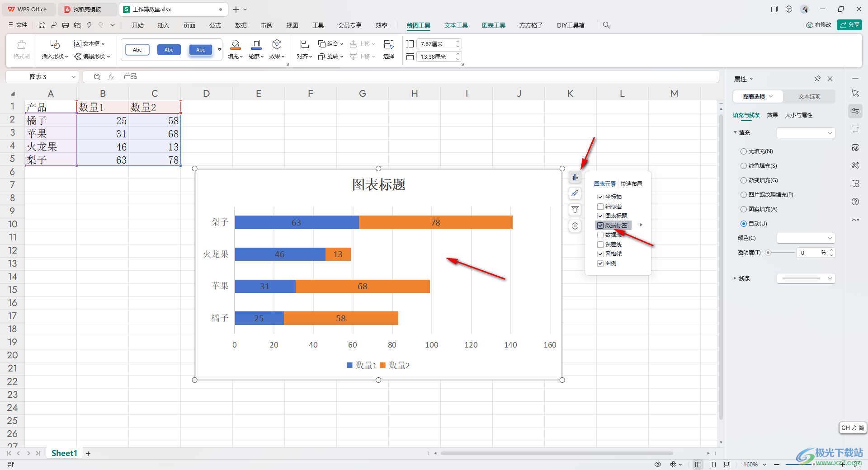
Task: Click the Undo arrow icon
Action: point(89,25)
